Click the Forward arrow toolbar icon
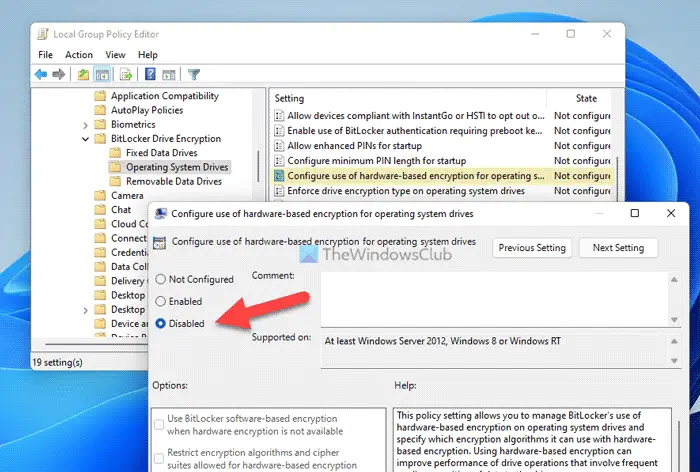This screenshot has width=700, height=472. coord(58,74)
